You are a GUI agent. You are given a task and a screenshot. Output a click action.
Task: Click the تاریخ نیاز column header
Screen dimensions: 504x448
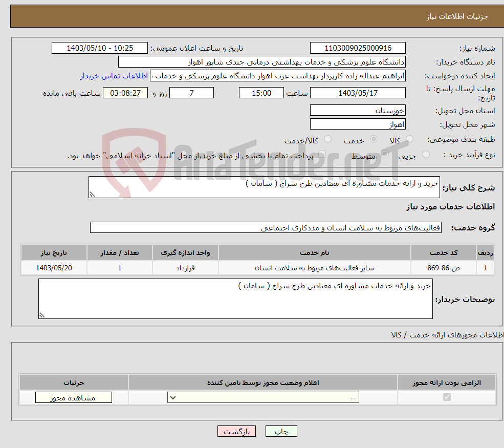coord(54,253)
